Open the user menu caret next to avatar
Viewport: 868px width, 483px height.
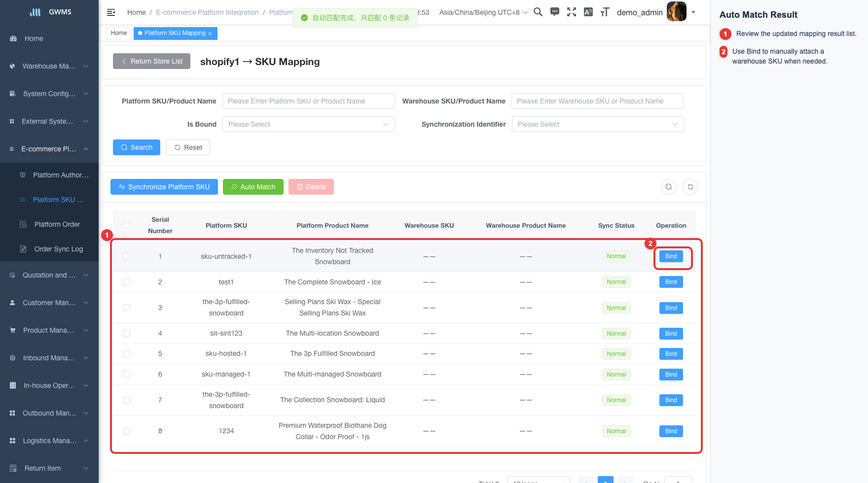pyautogui.click(x=693, y=12)
